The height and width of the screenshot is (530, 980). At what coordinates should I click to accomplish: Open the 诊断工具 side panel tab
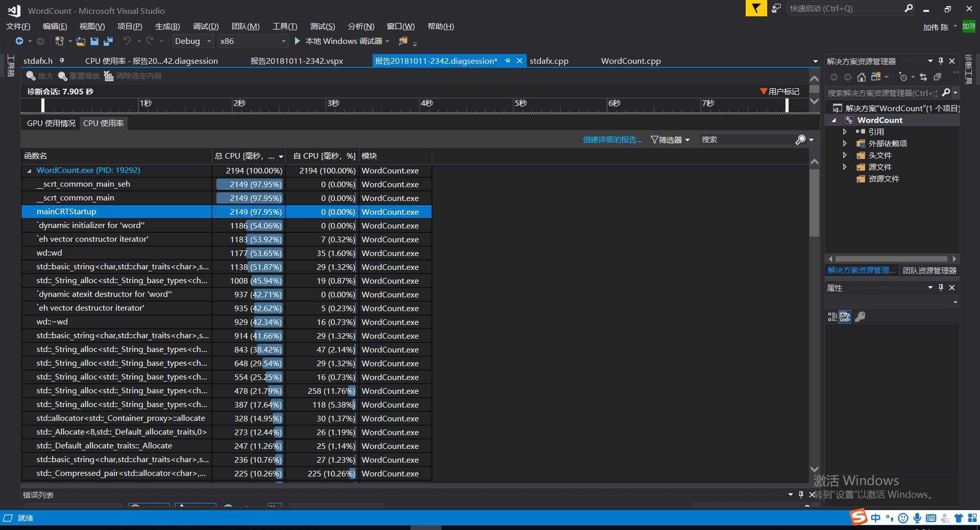(969, 70)
